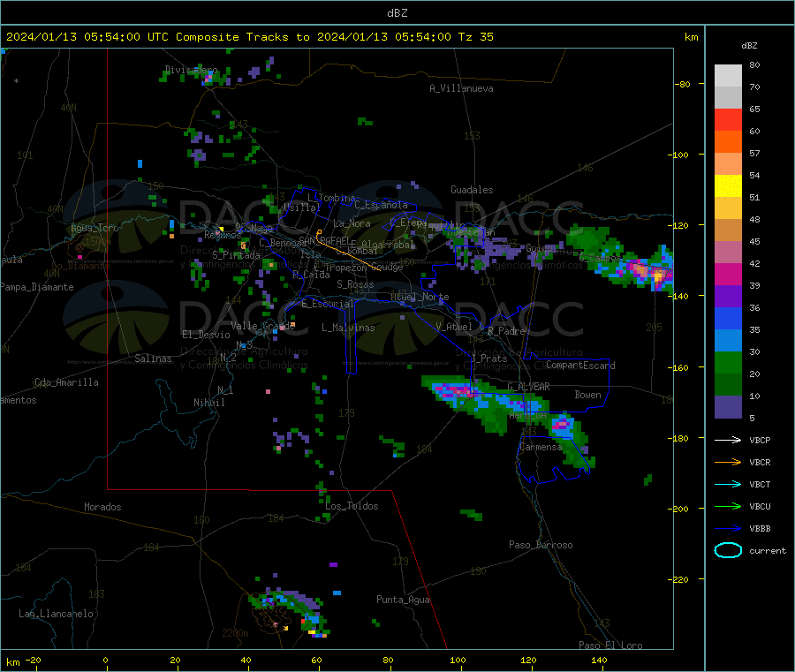Click the 'Divisadero' map label
This screenshot has height=672, width=795.
191,70
